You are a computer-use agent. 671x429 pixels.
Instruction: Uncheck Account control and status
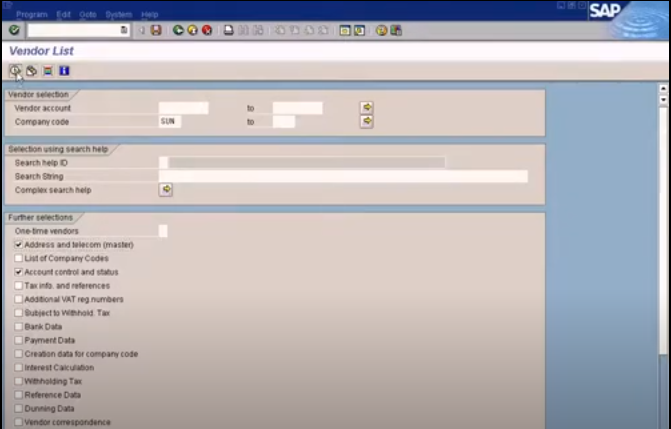(x=18, y=272)
